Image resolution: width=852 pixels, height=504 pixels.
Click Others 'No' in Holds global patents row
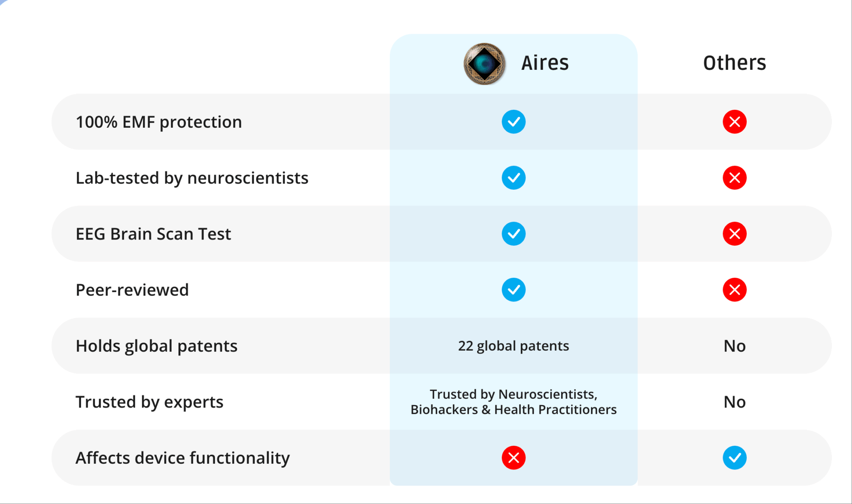point(734,346)
